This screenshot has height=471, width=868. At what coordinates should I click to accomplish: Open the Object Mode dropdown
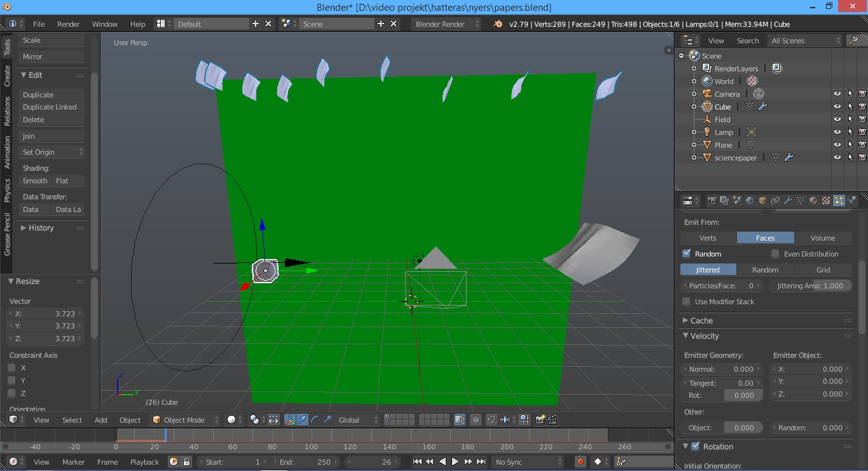click(185, 419)
